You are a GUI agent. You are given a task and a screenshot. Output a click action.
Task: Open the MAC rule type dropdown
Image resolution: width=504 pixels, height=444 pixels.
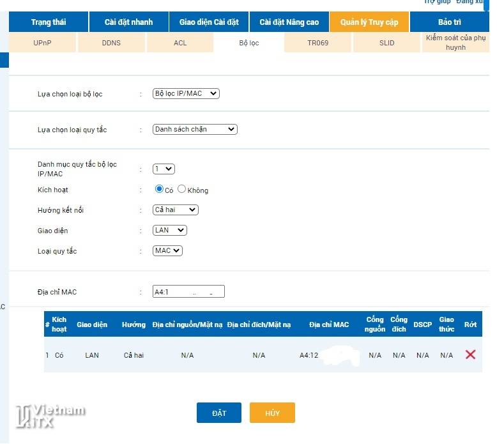[x=167, y=250]
